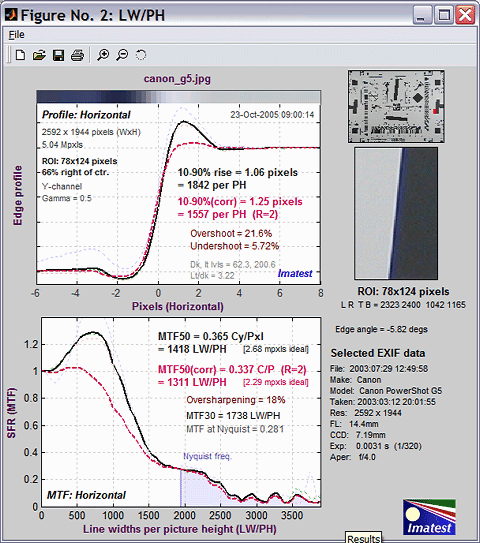The width and height of the screenshot is (480, 543).
Task: Click the 'Model: Canon PowerShot G5' line
Action: 386,391
